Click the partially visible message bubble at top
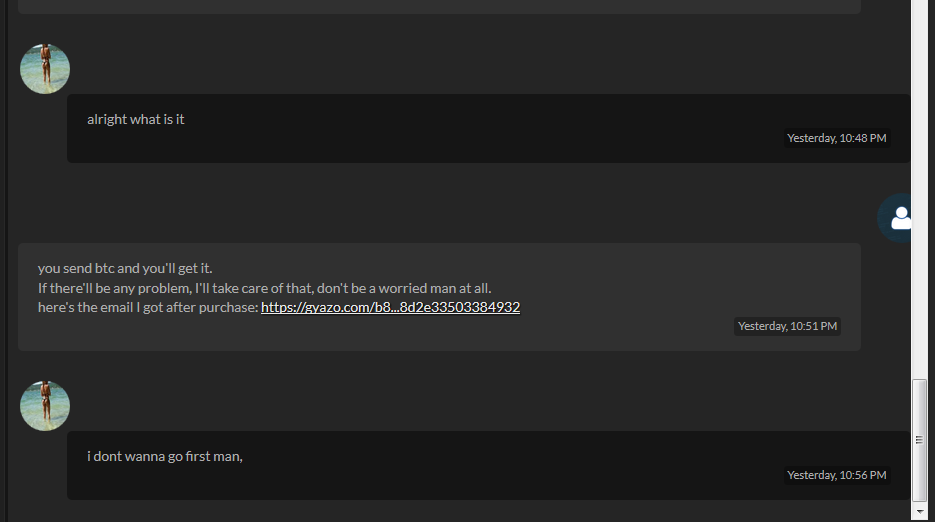 [x=439, y=7]
